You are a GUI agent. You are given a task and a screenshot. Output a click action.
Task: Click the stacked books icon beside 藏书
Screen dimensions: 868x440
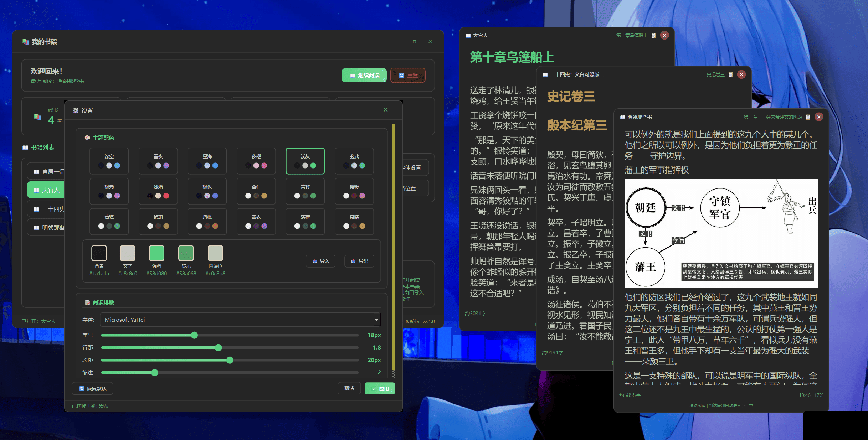coord(37,117)
